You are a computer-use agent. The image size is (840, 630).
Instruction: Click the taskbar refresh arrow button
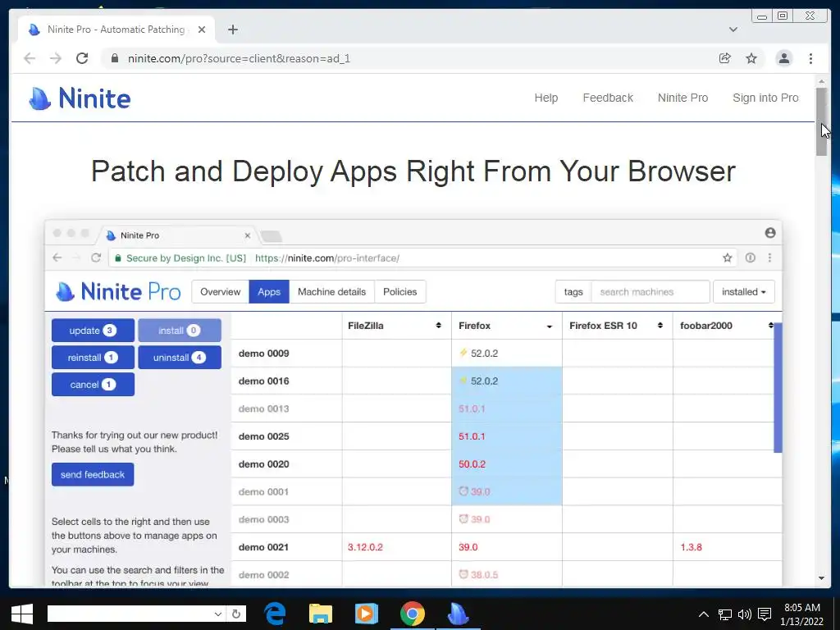236,614
